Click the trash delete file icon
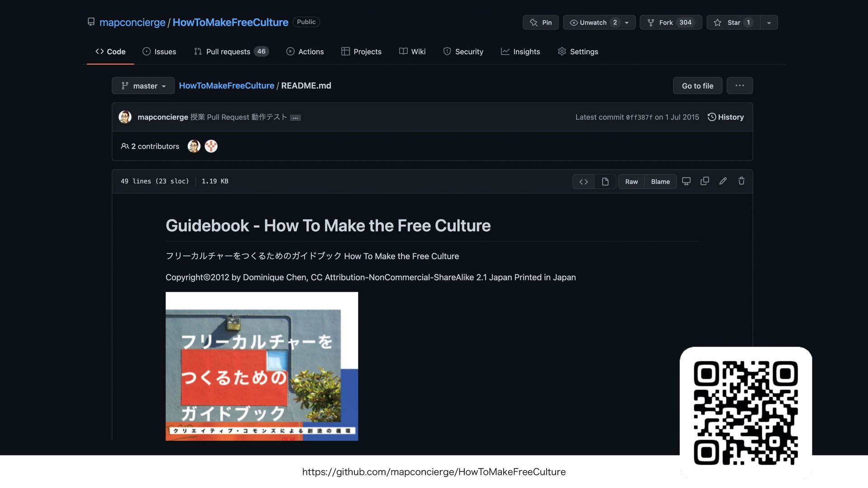This screenshot has width=868, height=488. (741, 181)
